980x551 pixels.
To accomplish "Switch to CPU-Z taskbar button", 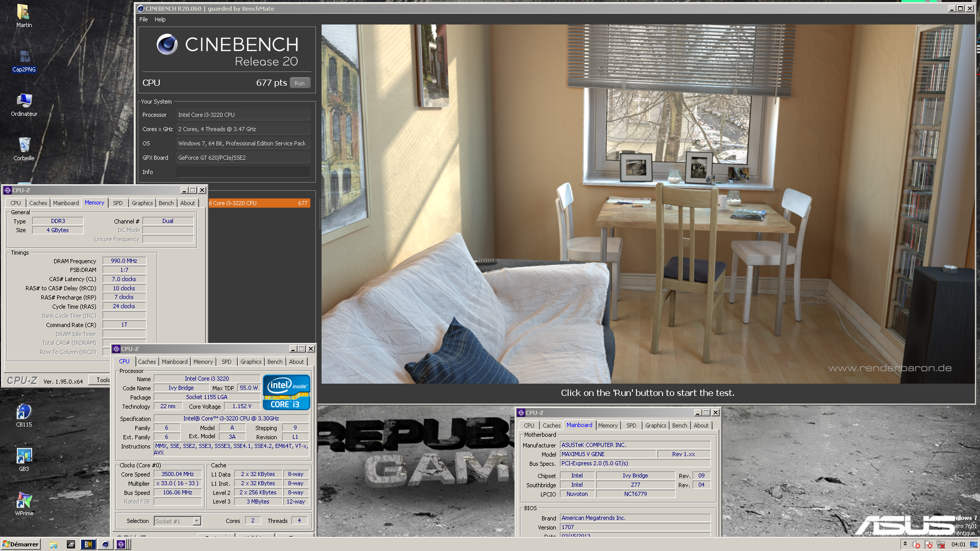I will pos(121,544).
